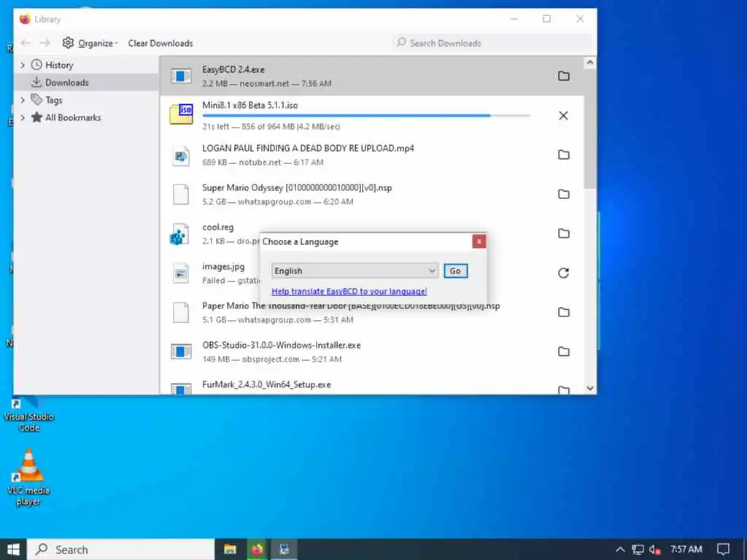
Task: Click the EasyBCD 2.4.exe file icon
Action: (x=181, y=76)
